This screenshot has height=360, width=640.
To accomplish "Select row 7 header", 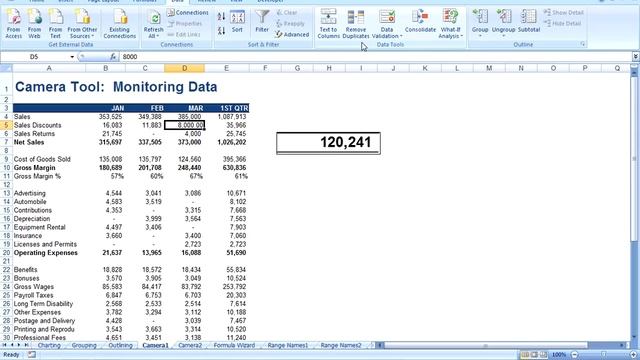I will pos(6,142).
